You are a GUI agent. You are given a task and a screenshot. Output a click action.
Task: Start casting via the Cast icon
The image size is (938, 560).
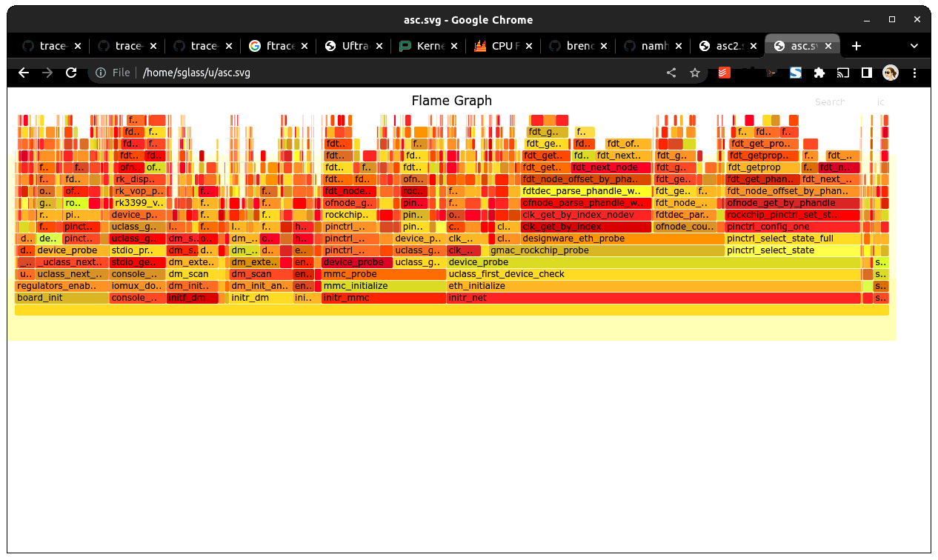pos(842,73)
